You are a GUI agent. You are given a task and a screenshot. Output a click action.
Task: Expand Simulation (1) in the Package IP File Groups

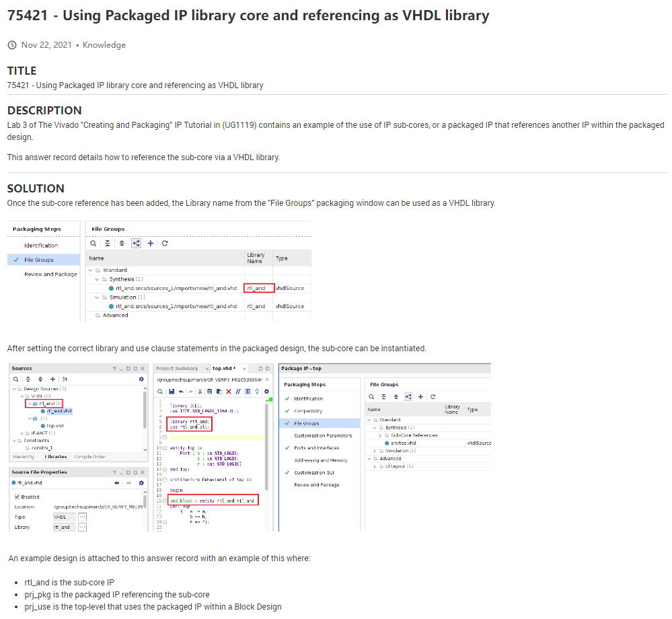(x=374, y=451)
